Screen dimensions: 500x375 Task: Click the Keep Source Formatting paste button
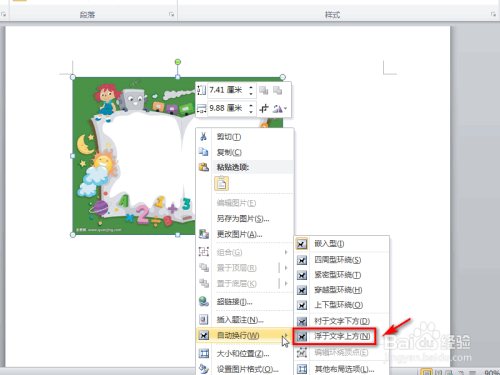click(222, 184)
